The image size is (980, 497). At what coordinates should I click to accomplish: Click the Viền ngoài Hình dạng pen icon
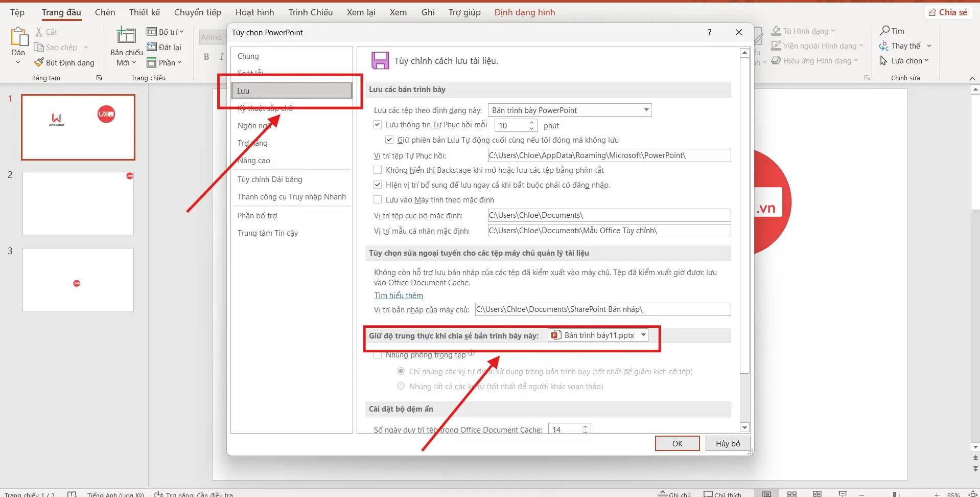coord(776,46)
